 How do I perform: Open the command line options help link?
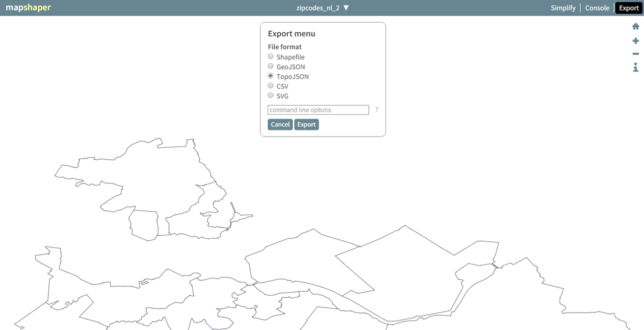377,110
